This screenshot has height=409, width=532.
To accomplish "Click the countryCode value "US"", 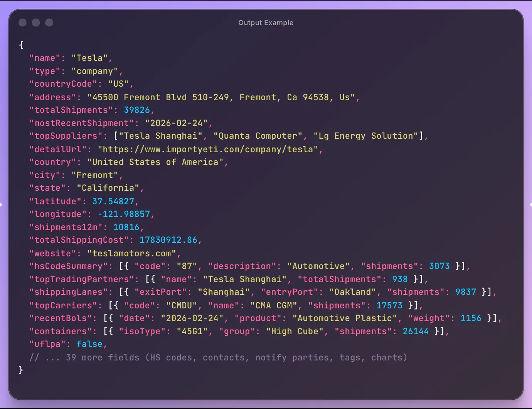I will pos(120,84).
